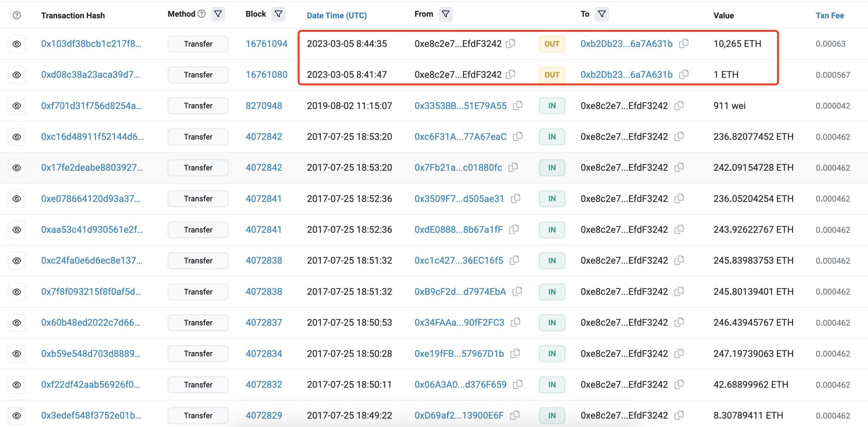Copy From address next to 0xe8c2e7 at 8:44:35
Screen dimensions: 868x427
click(511, 43)
